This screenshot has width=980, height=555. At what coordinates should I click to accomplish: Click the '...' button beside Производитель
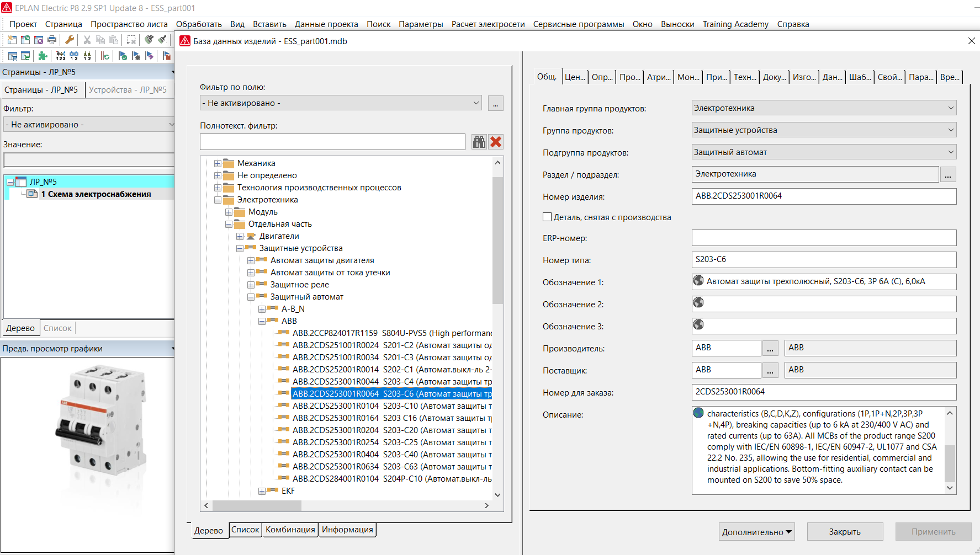(x=770, y=348)
